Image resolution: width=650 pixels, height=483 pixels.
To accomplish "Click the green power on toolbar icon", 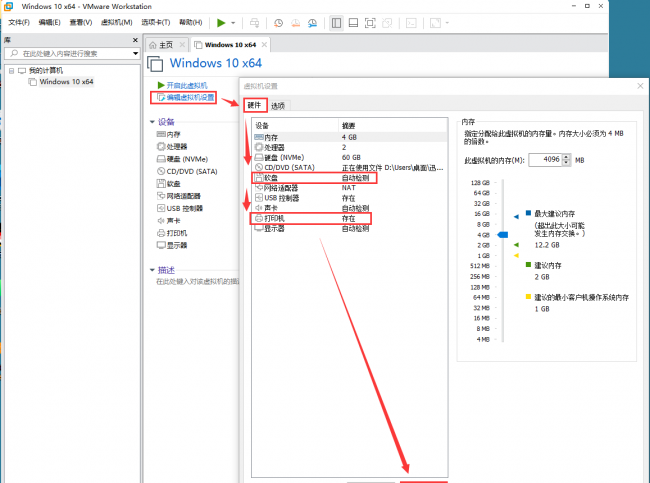I will coord(221,23).
